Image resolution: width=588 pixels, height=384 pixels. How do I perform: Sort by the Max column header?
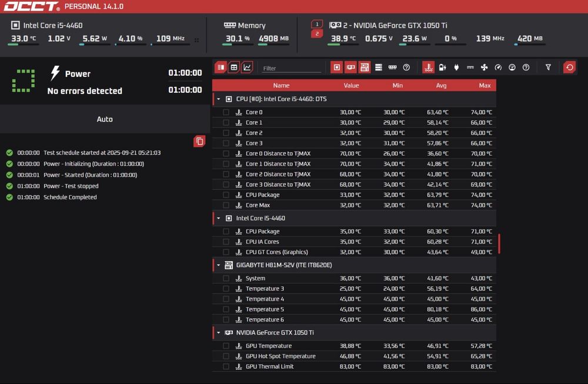(485, 85)
